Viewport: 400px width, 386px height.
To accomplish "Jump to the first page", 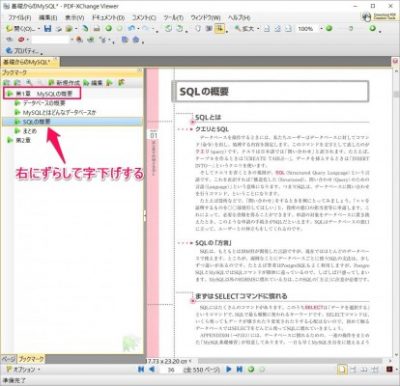I will point(141,369).
